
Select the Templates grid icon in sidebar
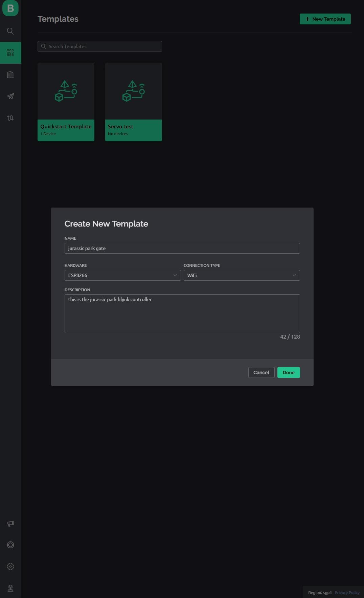10,53
